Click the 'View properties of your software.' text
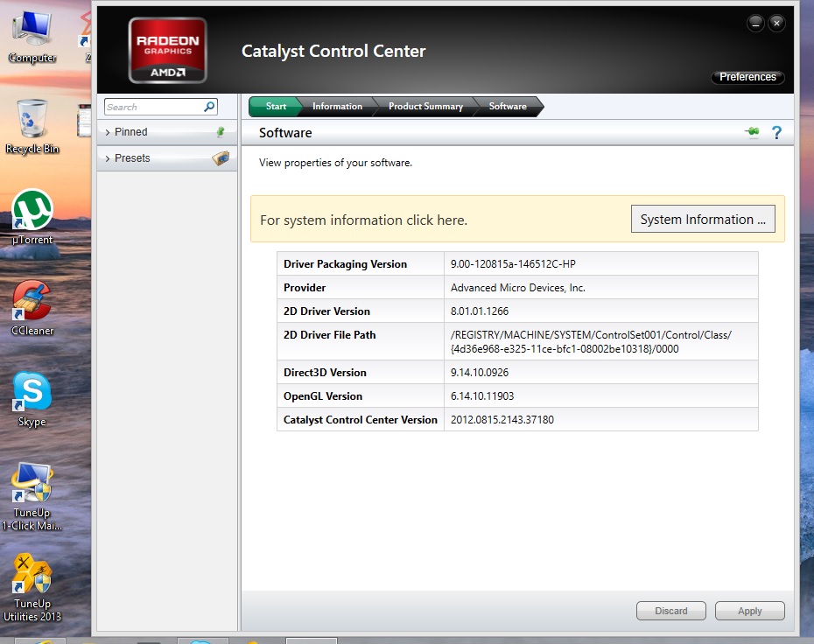Image resolution: width=814 pixels, height=644 pixels. point(335,163)
